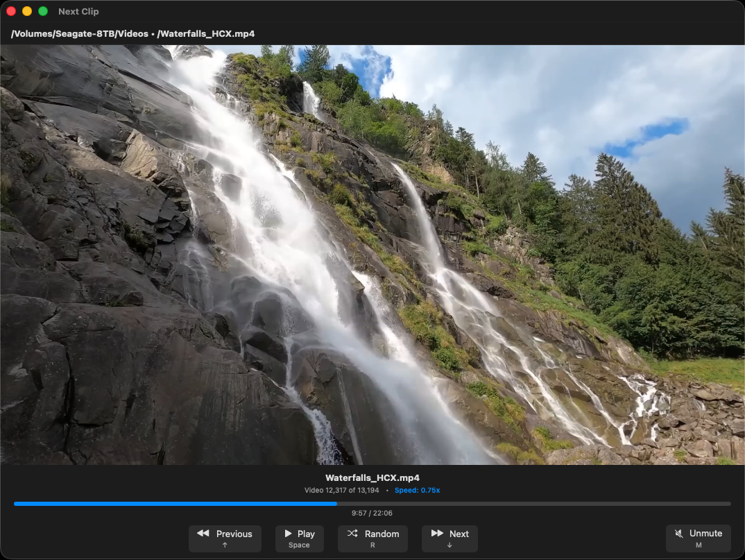Click the Space shortcut hint under Play
Screen dimensions: 745x560
click(x=299, y=545)
